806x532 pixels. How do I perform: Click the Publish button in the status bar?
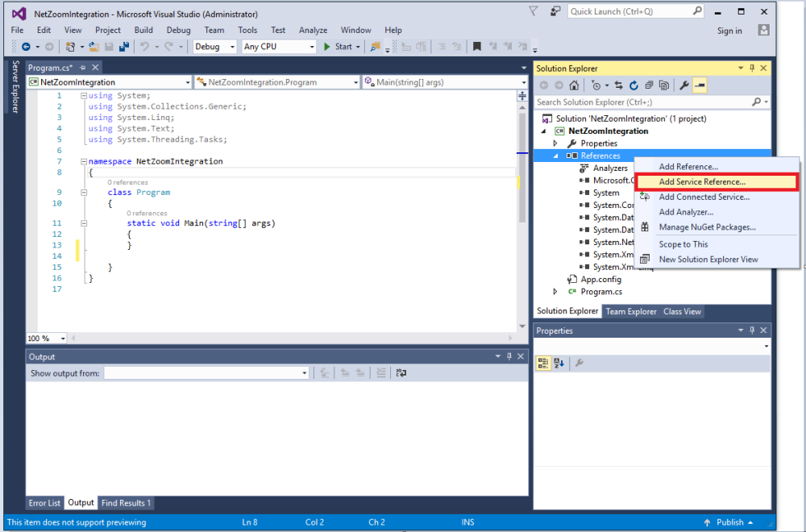point(729,522)
